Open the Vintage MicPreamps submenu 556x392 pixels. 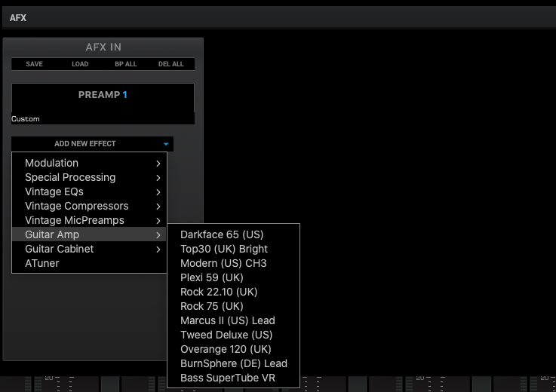pyautogui.click(x=89, y=220)
